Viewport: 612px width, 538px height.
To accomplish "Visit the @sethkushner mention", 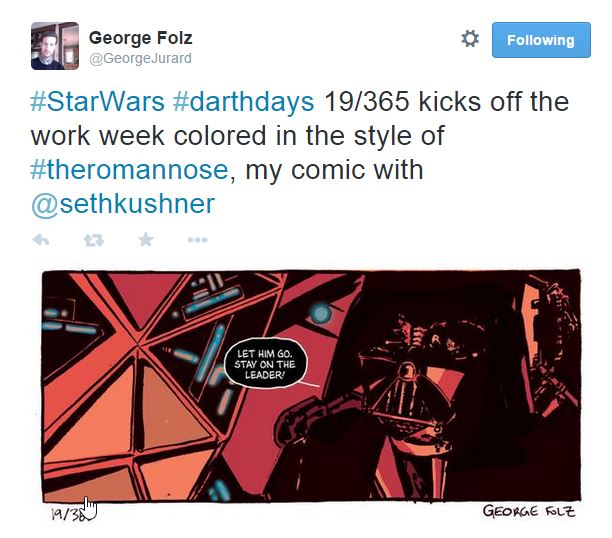I will coord(123,204).
